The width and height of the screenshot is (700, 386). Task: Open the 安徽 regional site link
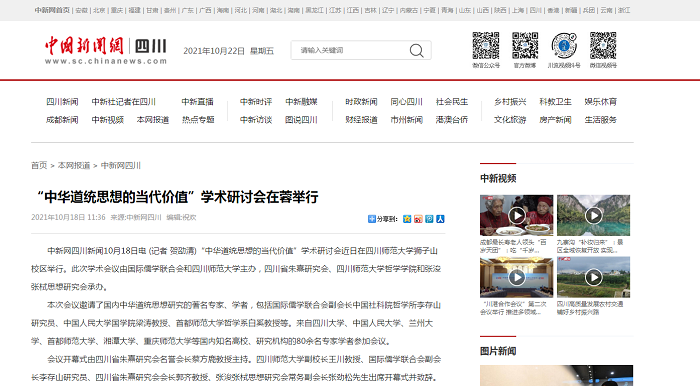point(81,10)
